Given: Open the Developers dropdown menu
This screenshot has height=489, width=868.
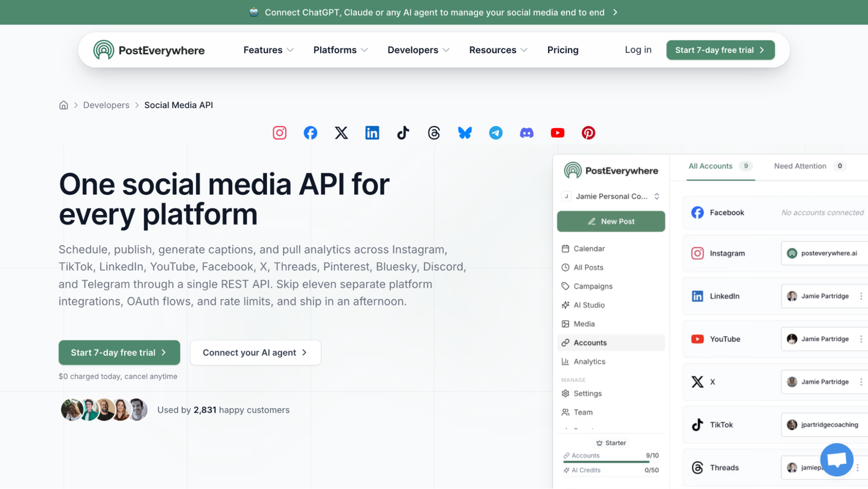Looking at the screenshot, I should [418, 50].
